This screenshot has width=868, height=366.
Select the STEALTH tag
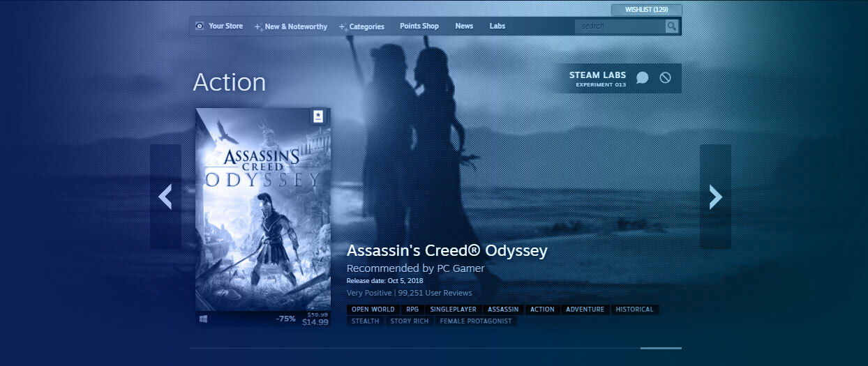click(366, 321)
